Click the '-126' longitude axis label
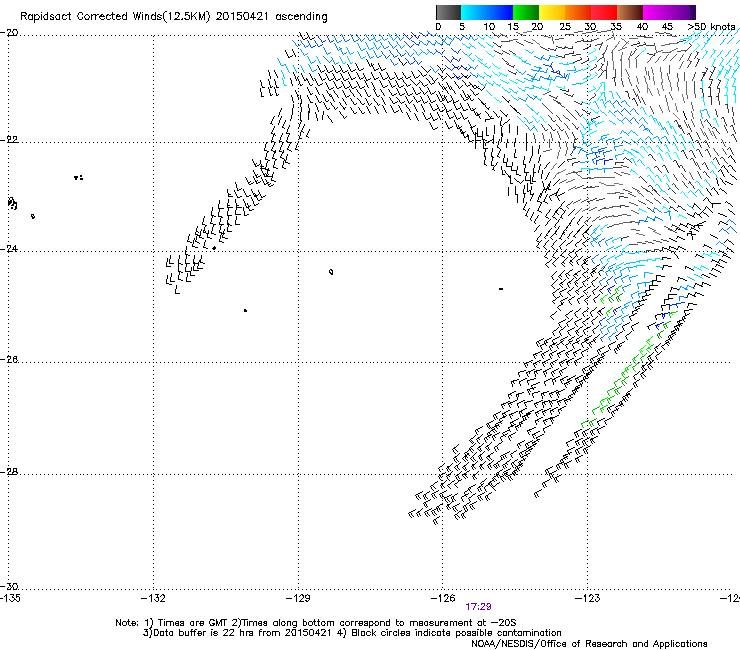 (443, 599)
